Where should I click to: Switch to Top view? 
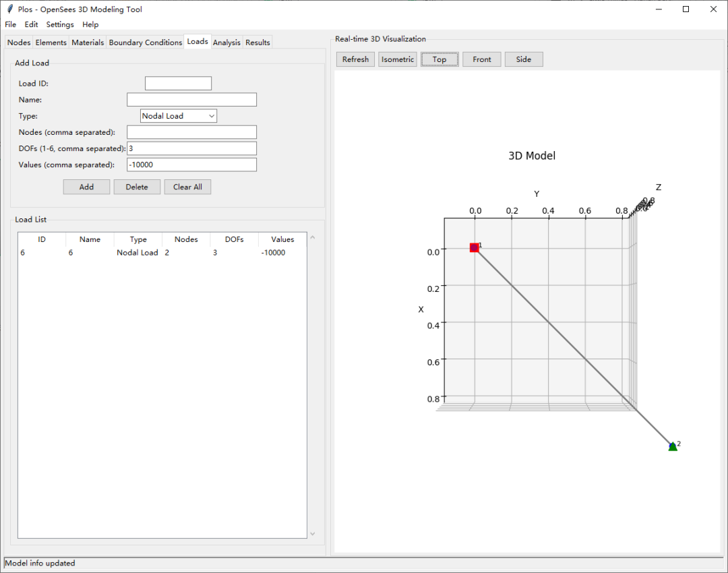pos(439,59)
